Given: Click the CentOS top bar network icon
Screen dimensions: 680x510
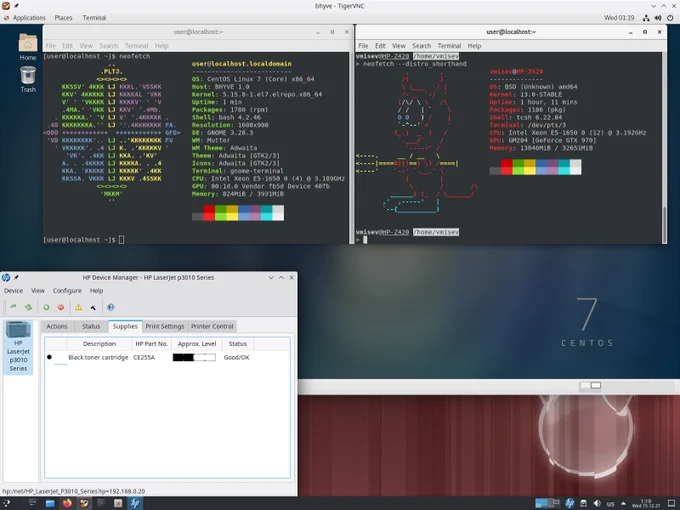Looking at the screenshot, I should pyautogui.click(x=646, y=18).
